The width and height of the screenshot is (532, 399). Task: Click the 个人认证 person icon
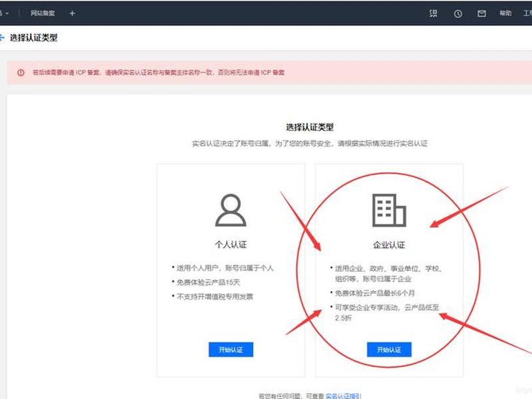click(231, 210)
